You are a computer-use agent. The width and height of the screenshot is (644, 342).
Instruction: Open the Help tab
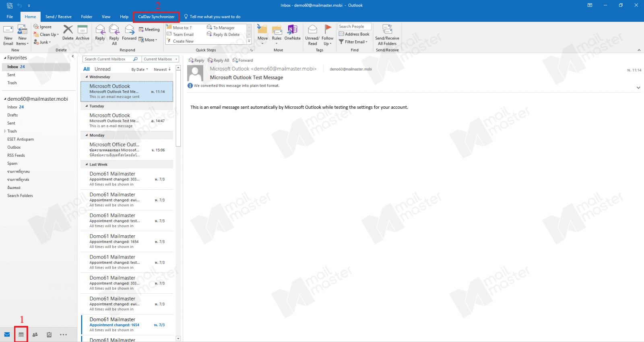point(124,17)
